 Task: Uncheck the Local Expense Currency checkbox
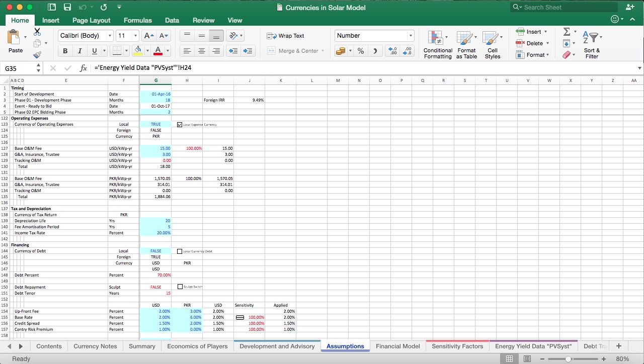point(180,124)
